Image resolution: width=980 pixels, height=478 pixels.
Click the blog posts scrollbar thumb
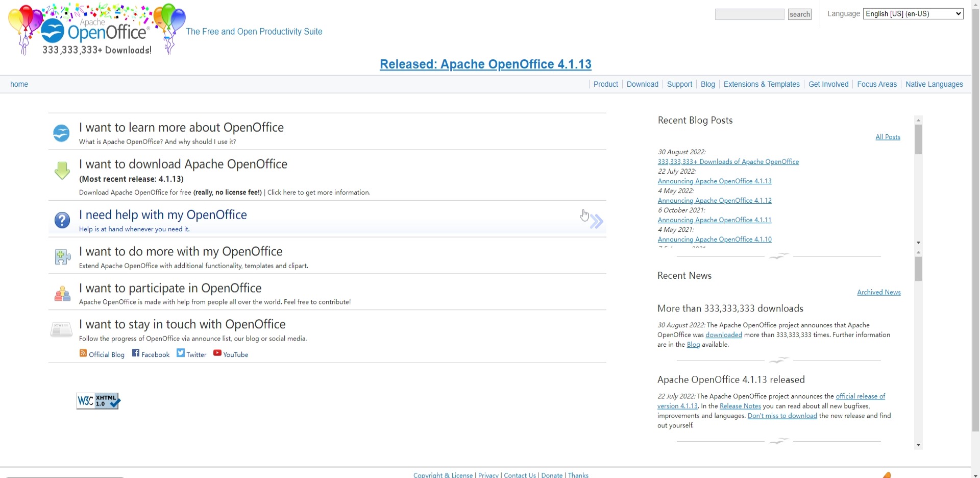click(x=918, y=139)
